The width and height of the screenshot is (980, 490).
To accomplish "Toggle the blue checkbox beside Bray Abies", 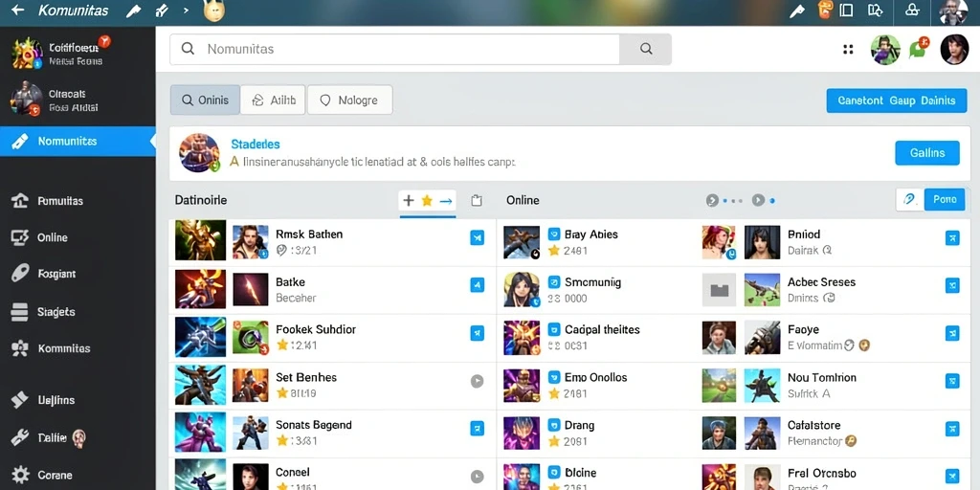I will click(553, 234).
